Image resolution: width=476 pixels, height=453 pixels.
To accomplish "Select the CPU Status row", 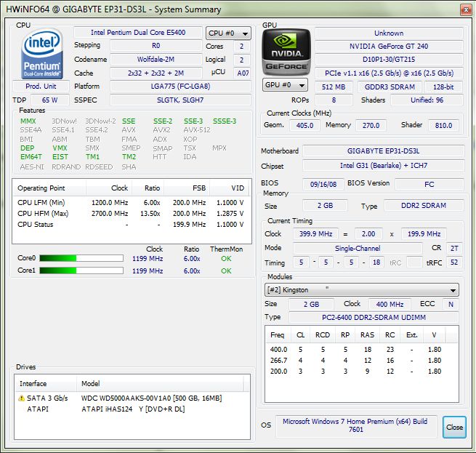I will (x=131, y=225).
